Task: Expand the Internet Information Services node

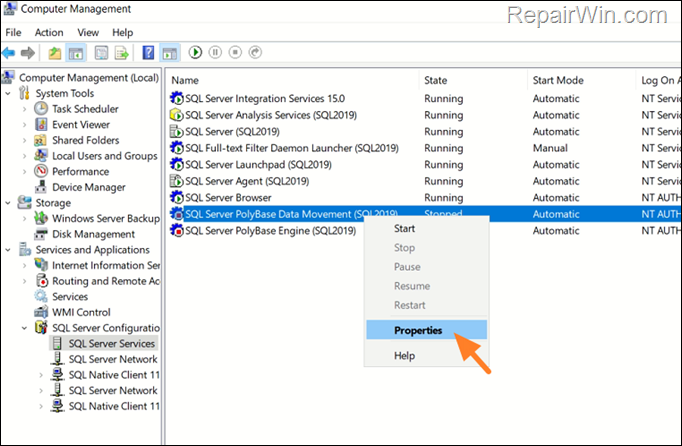Action: (x=25, y=265)
